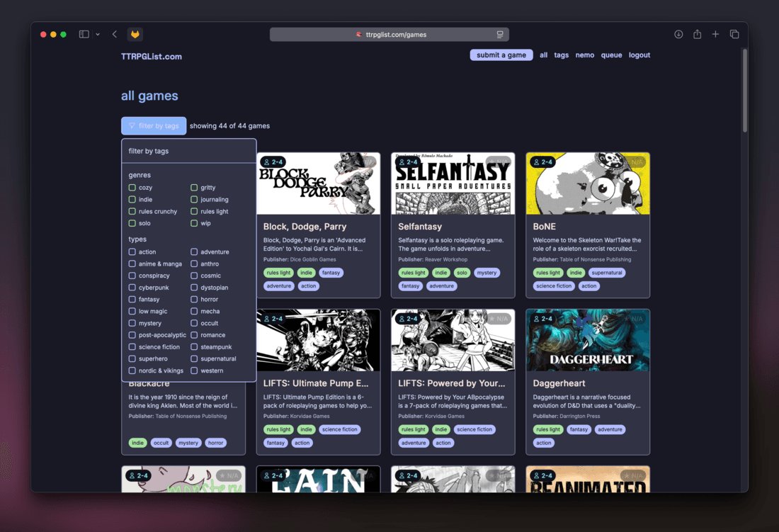Toggle the western type checkbox

click(194, 370)
